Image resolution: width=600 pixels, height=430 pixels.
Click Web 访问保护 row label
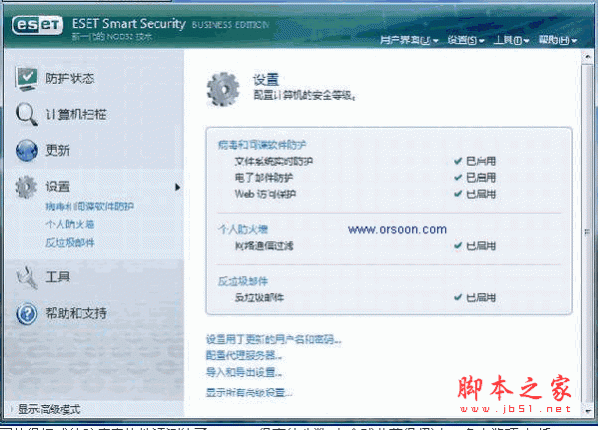[265, 194]
